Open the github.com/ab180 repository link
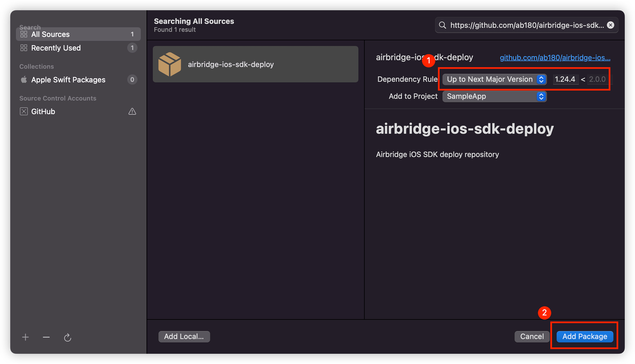The image size is (635, 364). [x=555, y=58]
